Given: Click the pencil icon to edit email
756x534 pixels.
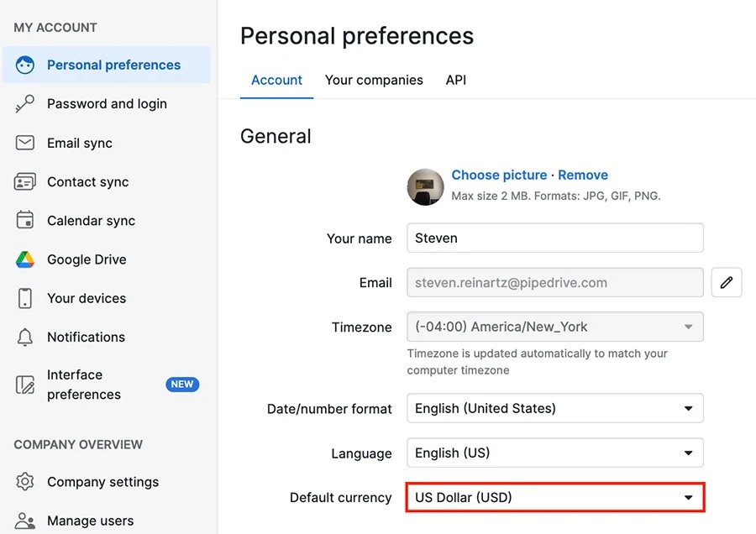Looking at the screenshot, I should point(727,282).
